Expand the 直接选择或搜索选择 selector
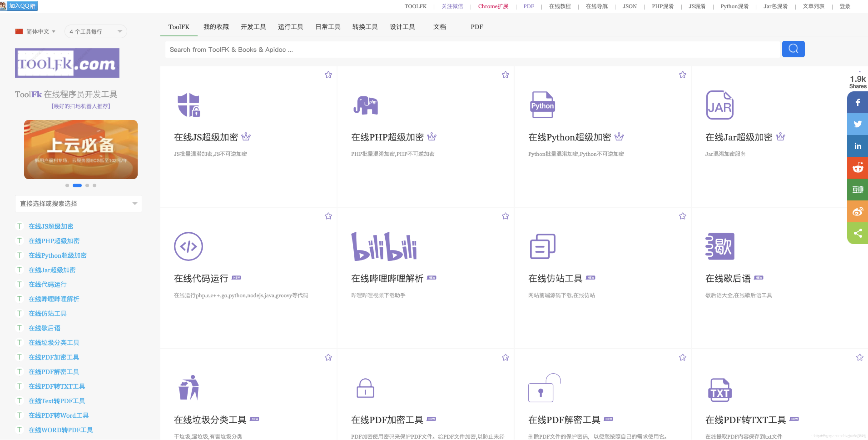The width and height of the screenshot is (868, 440). click(x=78, y=203)
